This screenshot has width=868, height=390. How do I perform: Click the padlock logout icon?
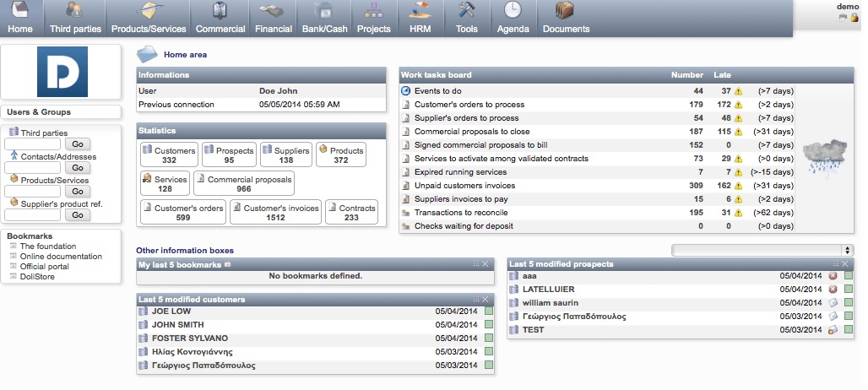click(x=854, y=19)
